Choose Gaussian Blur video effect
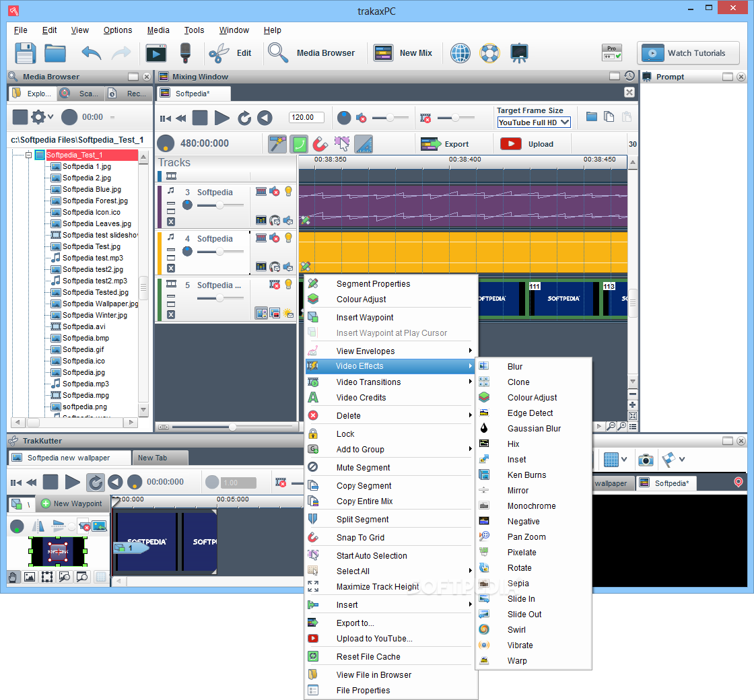754x700 pixels. tap(534, 428)
